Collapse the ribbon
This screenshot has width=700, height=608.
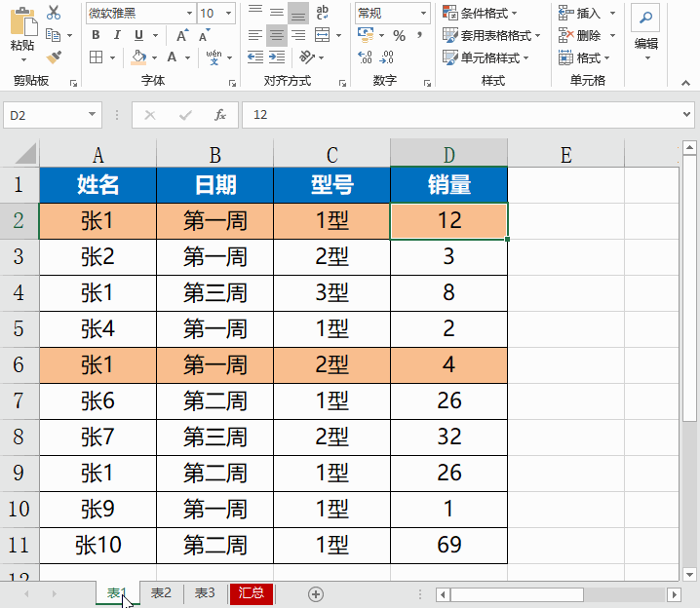685,83
